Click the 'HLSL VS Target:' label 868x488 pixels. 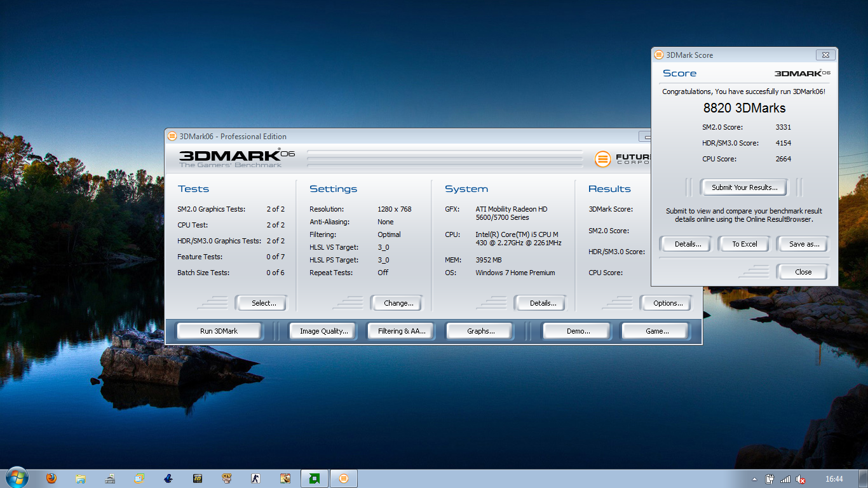334,247
